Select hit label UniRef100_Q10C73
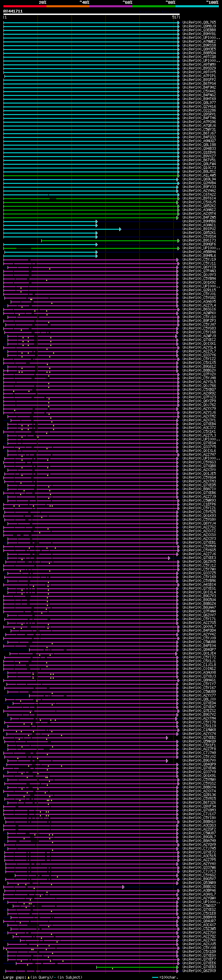Image resolution: width=222 pixels, height=980 pixels. tap(199, 168)
